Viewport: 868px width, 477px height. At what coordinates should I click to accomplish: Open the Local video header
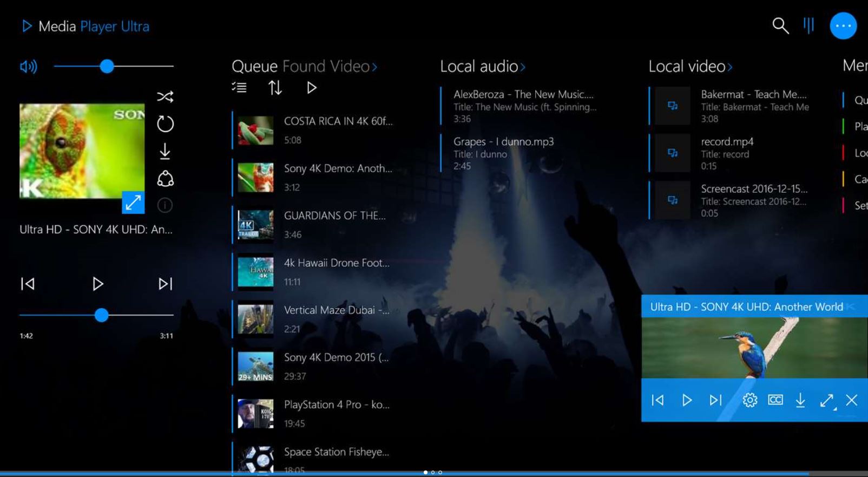(x=687, y=66)
